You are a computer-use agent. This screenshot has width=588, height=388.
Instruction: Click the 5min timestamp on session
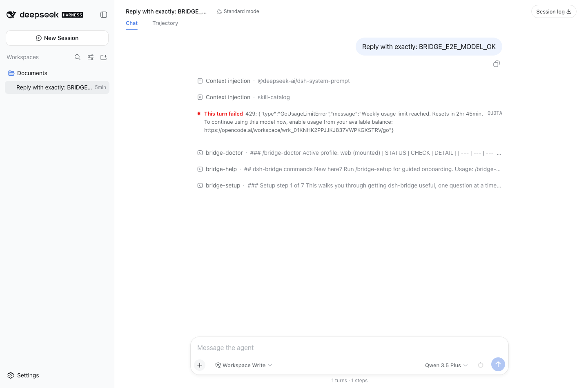(100, 87)
